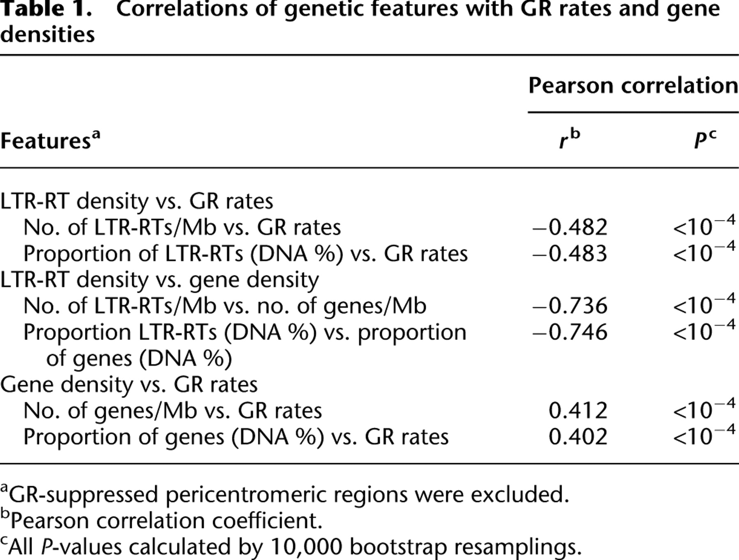Click the -0.736 correlation value
739x560 pixels.
coord(570,306)
